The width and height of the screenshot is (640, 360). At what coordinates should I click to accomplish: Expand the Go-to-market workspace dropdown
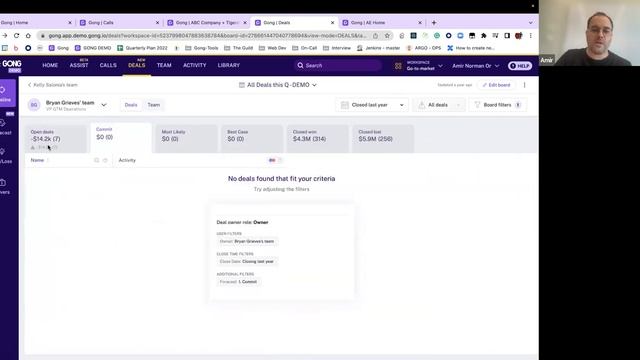(x=424, y=66)
